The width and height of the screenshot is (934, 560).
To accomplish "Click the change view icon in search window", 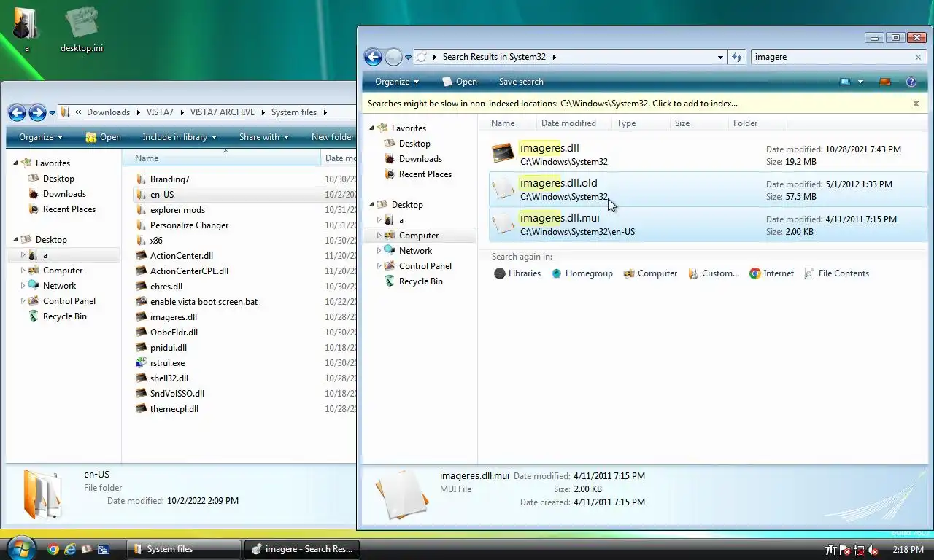I will [846, 82].
